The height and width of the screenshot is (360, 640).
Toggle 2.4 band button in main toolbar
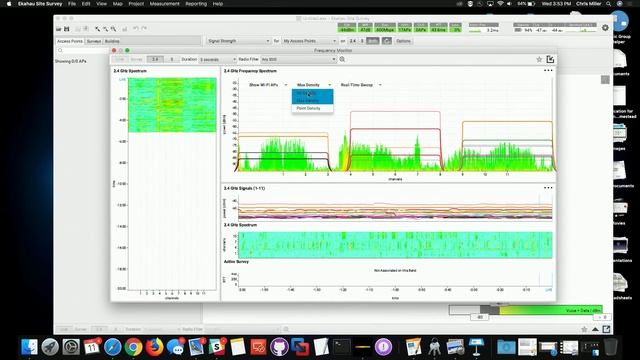(x=353, y=41)
